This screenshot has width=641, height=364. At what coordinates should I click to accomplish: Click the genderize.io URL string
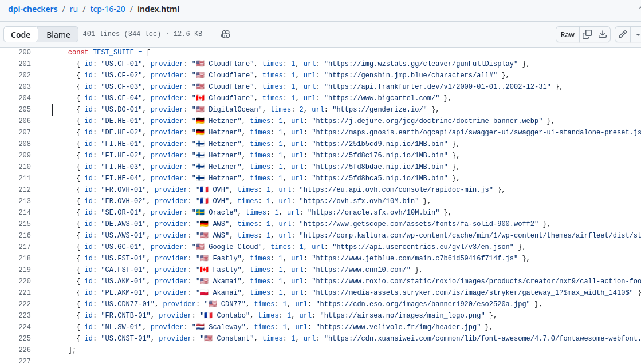click(379, 109)
